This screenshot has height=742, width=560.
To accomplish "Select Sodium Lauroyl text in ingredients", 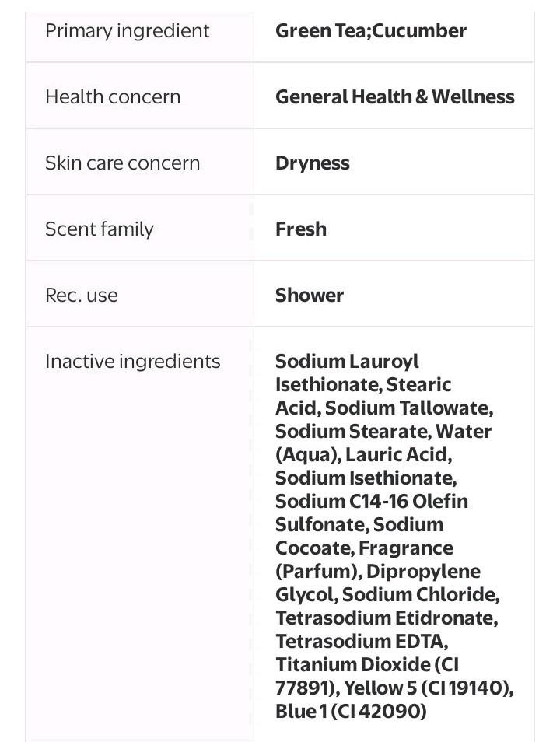I will tap(347, 362).
